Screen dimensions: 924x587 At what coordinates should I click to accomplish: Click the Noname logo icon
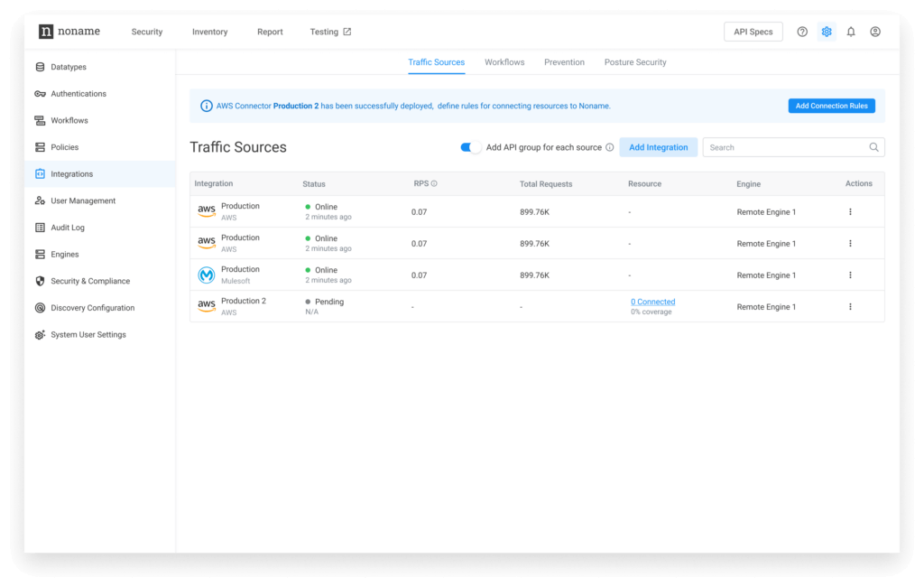point(46,32)
